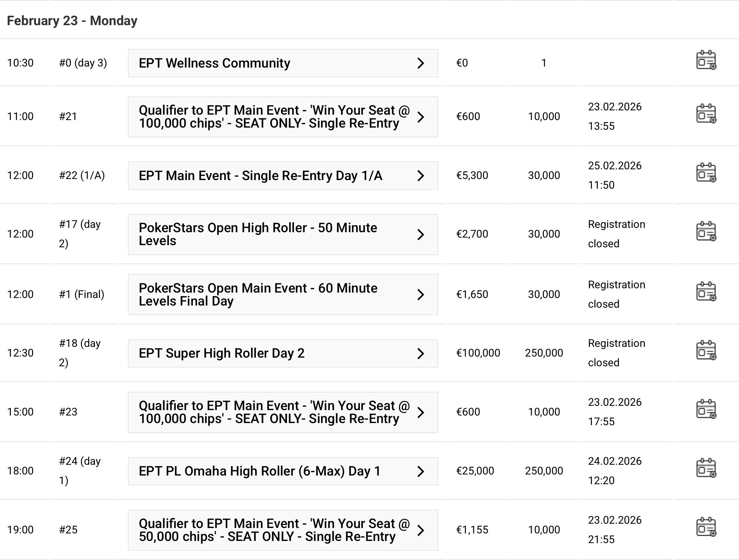Viewport: 739px width, 560px height.
Task: Click calendar icon for PokerStars Open High Roller
Action: coord(706,231)
